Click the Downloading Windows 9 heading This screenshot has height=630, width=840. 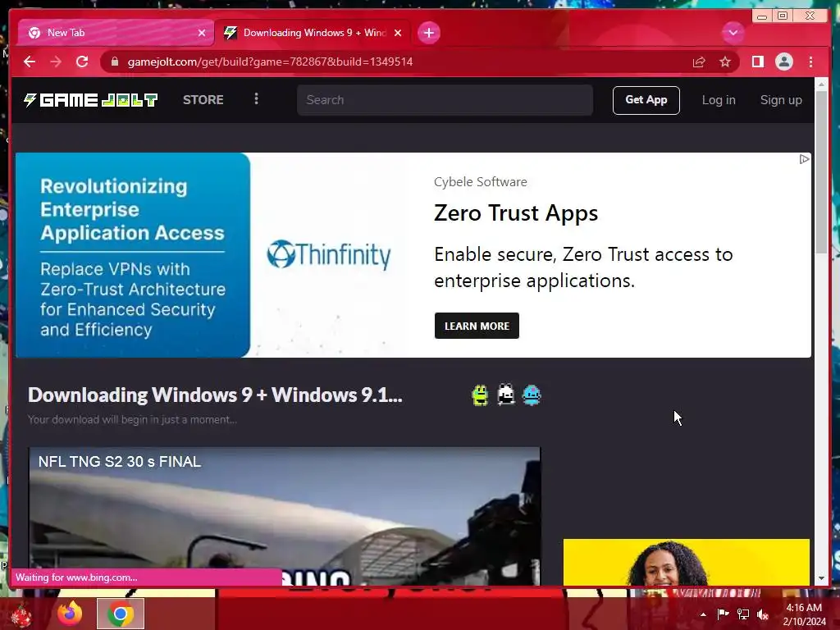click(x=215, y=395)
